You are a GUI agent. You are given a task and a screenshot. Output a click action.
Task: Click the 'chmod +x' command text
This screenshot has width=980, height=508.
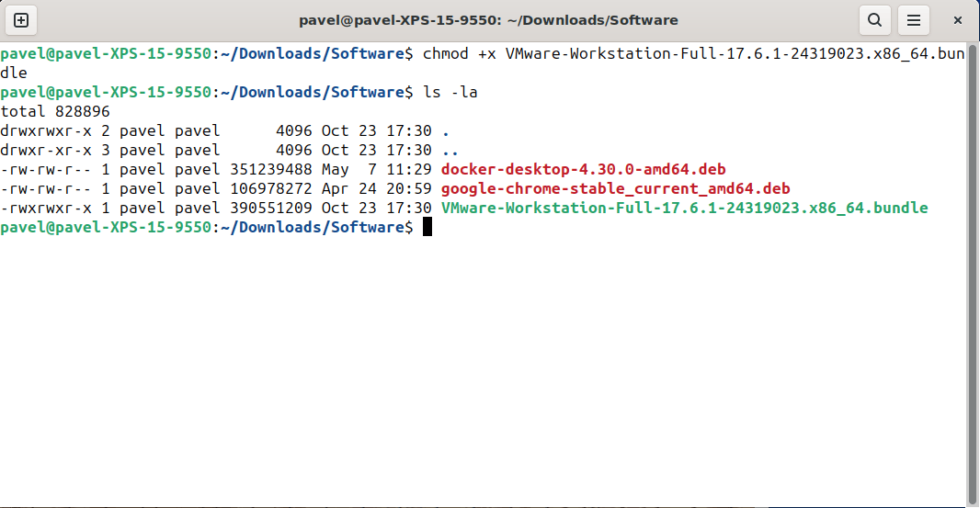tap(459, 53)
